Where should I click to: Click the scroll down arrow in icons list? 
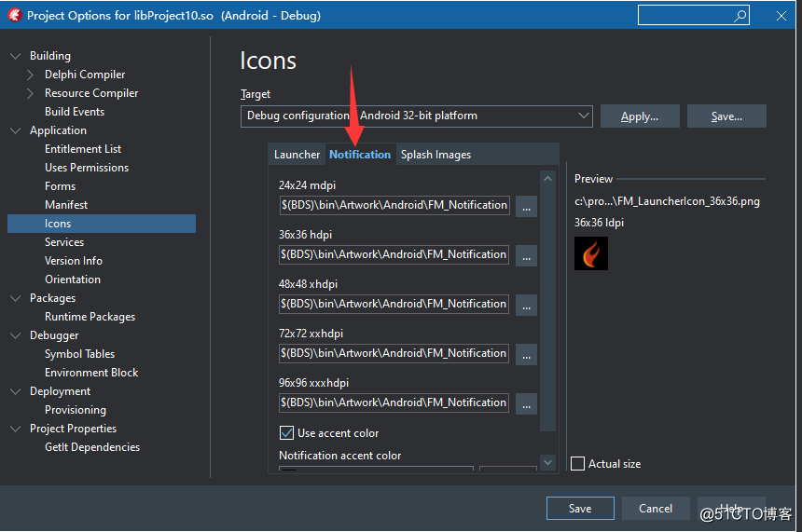point(547,462)
